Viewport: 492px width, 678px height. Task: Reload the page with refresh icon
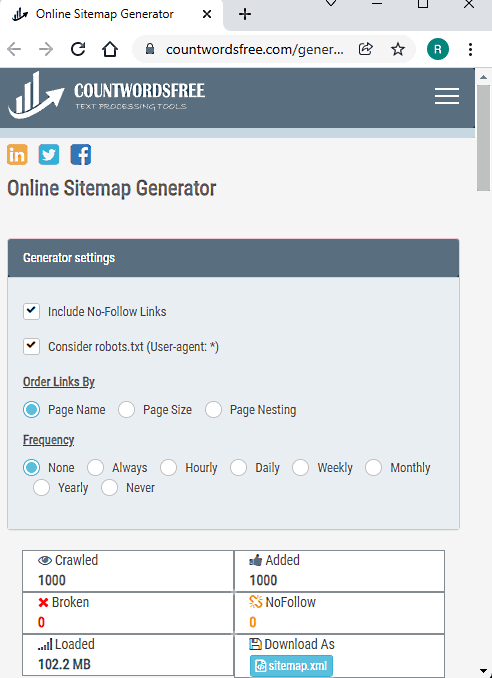pyautogui.click(x=78, y=49)
